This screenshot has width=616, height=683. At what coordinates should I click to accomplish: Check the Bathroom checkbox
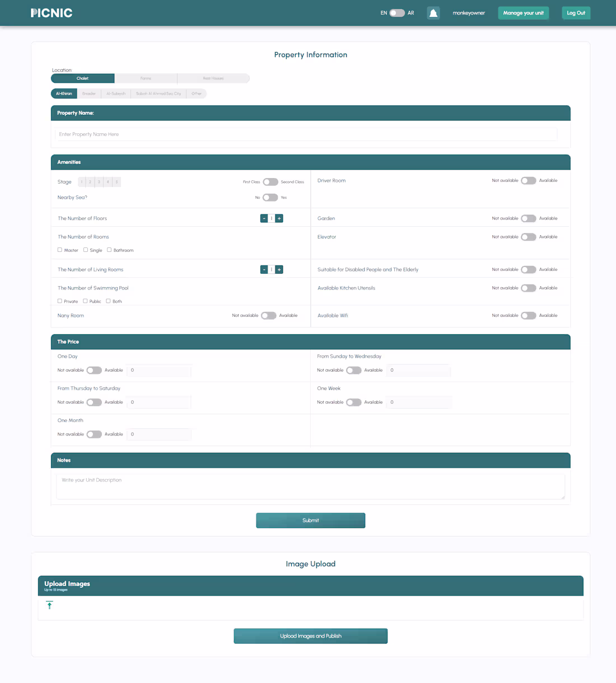[109, 250]
